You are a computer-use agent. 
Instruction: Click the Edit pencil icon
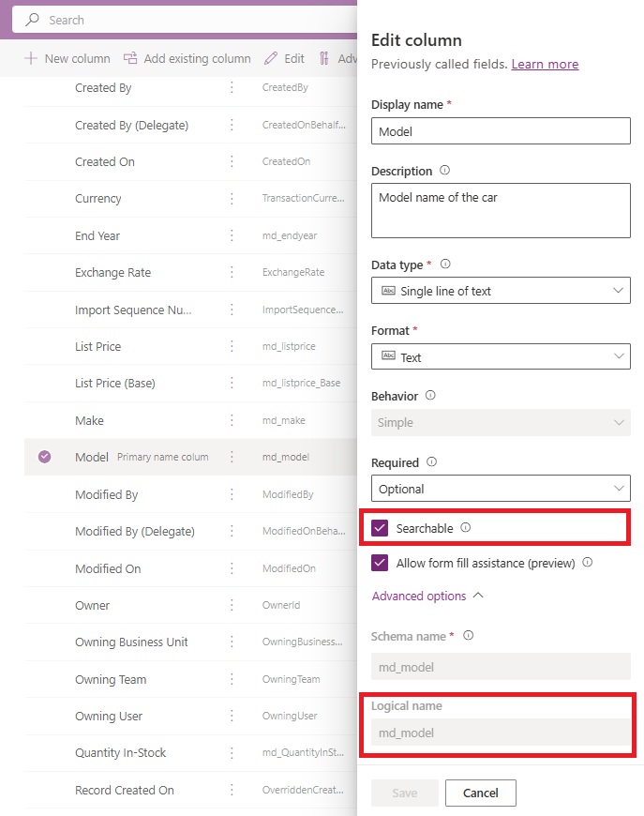point(271,58)
